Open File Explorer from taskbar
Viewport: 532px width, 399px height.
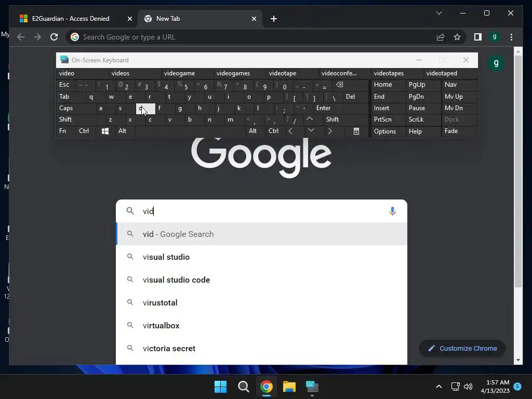(x=289, y=387)
